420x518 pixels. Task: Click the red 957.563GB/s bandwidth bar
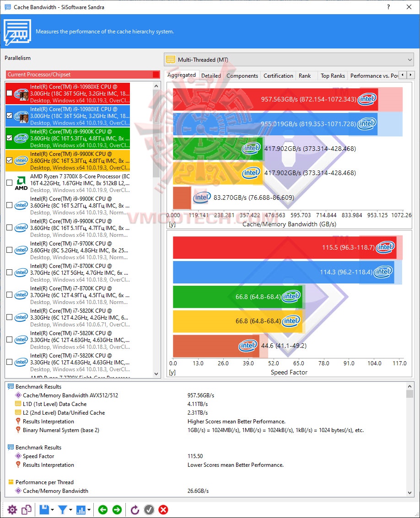275,99
